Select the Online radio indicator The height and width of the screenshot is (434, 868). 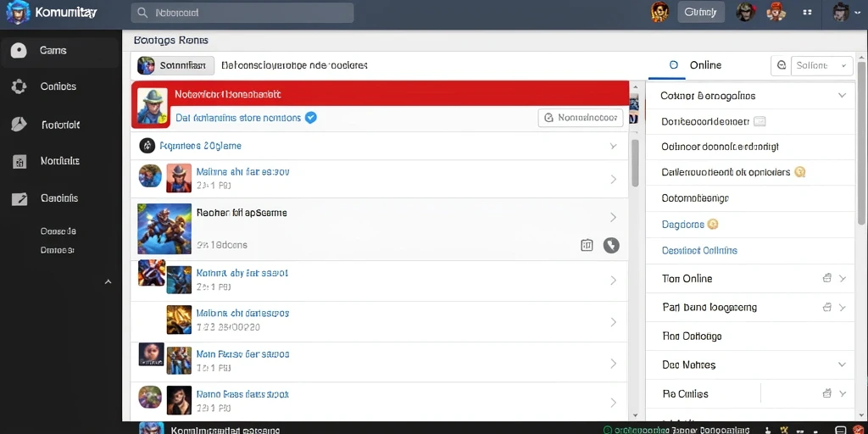[x=674, y=64]
